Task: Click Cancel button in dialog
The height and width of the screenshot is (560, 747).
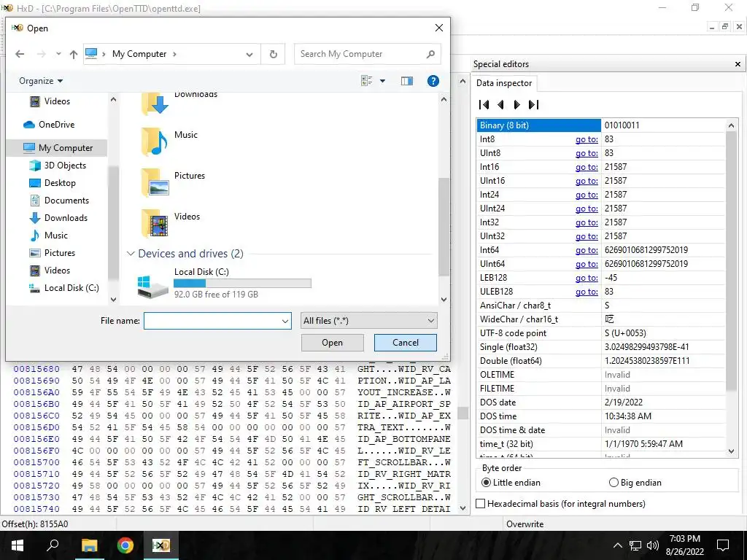Action: tap(406, 343)
